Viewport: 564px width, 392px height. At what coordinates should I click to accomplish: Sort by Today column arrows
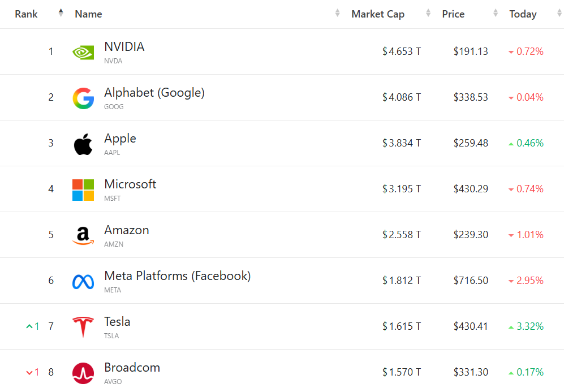pyautogui.click(x=559, y=14)
